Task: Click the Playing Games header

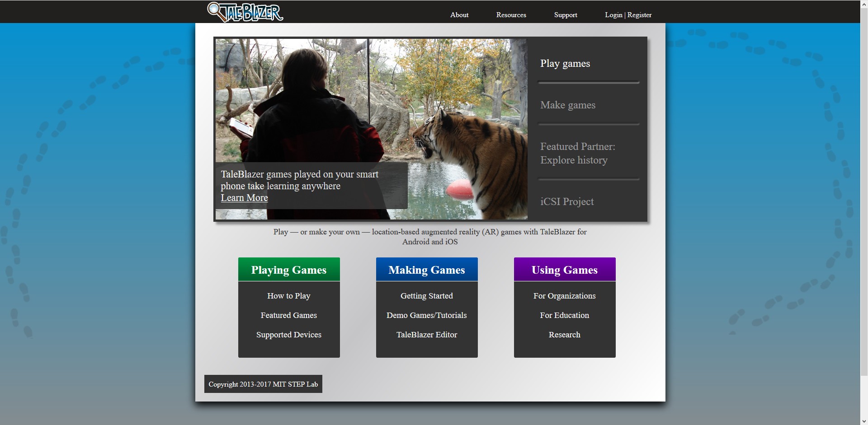Action: [x=289, y=270]
